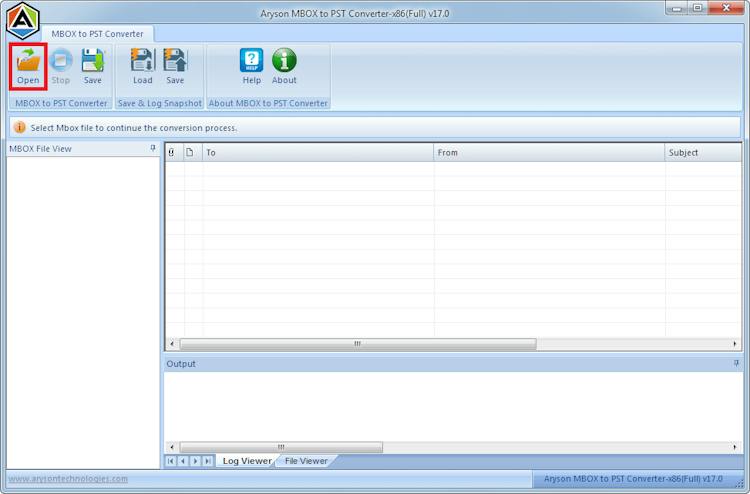Select the MBOX to PST Converter ribbon tab
The height and width of the screenshot is (494, 750).
(x=98, y=34)
